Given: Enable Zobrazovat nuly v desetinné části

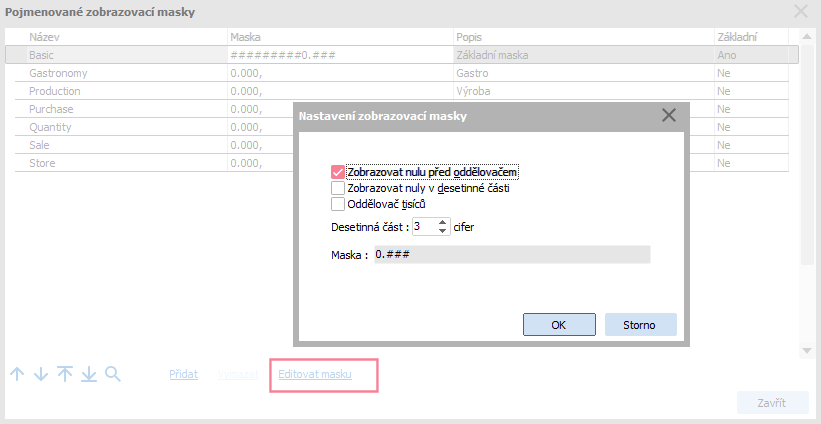Looking at the screenshot, I should (337, 188).
